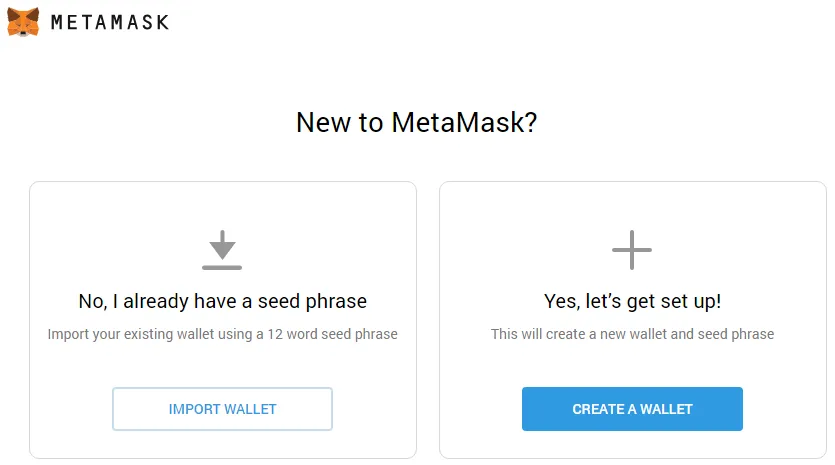Click the METAMASK wordmark text
This screenshot has height=465, width=835.
point(110,22)
